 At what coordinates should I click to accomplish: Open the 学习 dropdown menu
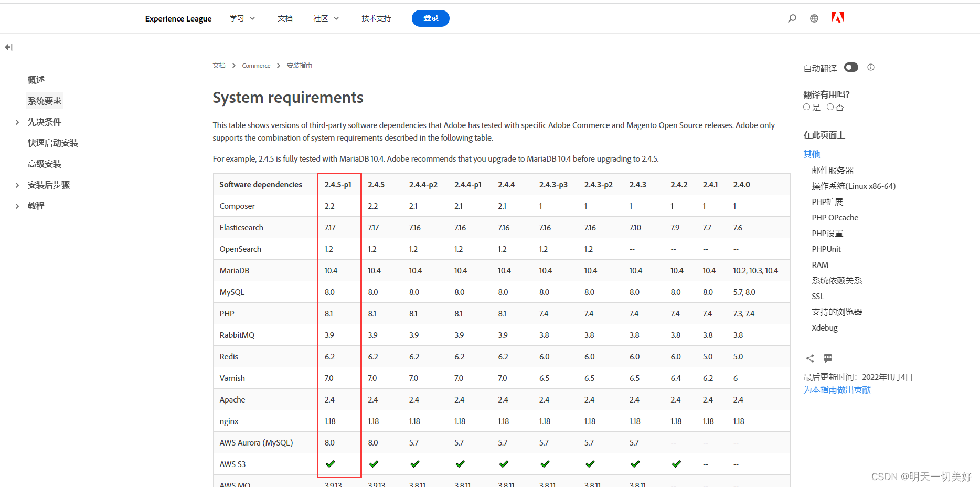pos(242,18)
